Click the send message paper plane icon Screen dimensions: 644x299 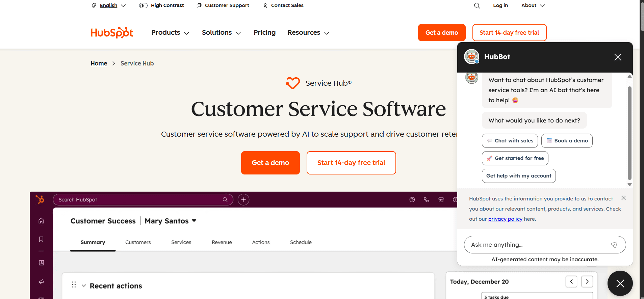pos(614,245)
